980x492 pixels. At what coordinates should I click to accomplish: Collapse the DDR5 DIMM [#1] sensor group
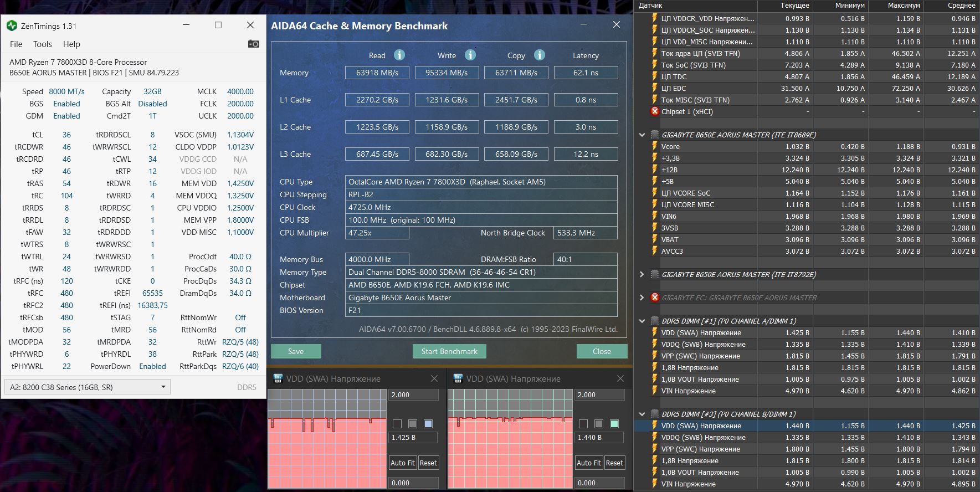(642, 321)
